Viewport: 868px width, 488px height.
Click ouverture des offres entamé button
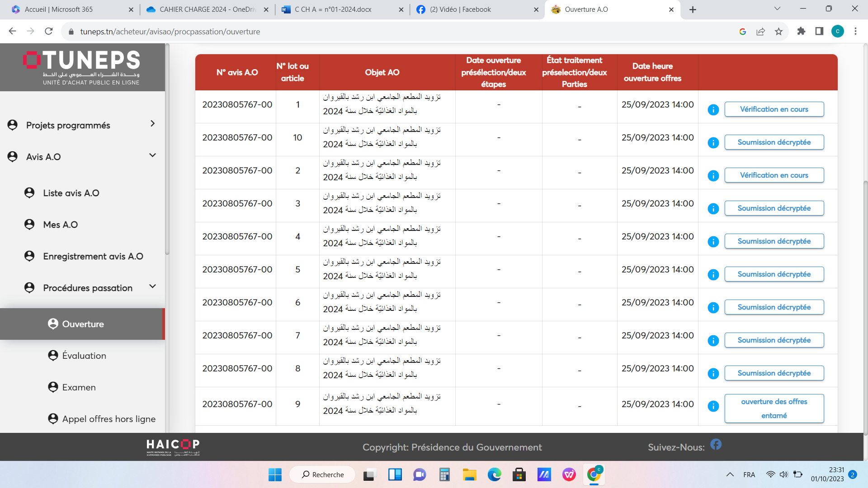[x=774, y=408]
